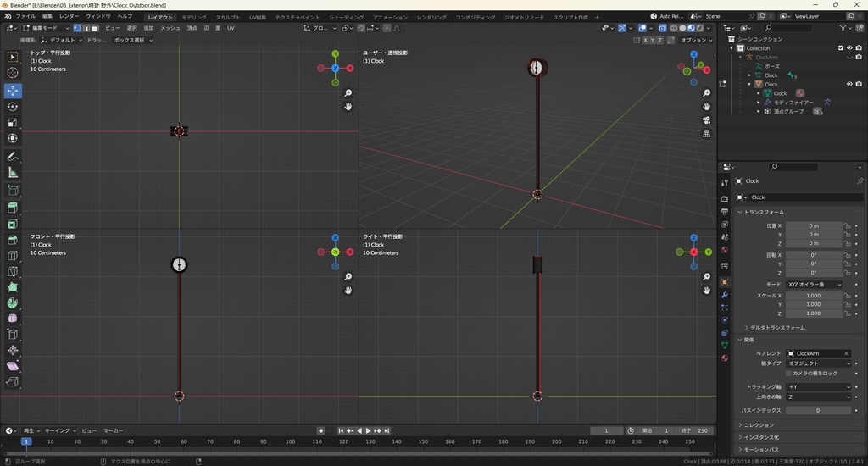Viewport: 868px width, 466px height.
Task: Expand the 頂点グループ item in the outliner
Action: (759, 111)
